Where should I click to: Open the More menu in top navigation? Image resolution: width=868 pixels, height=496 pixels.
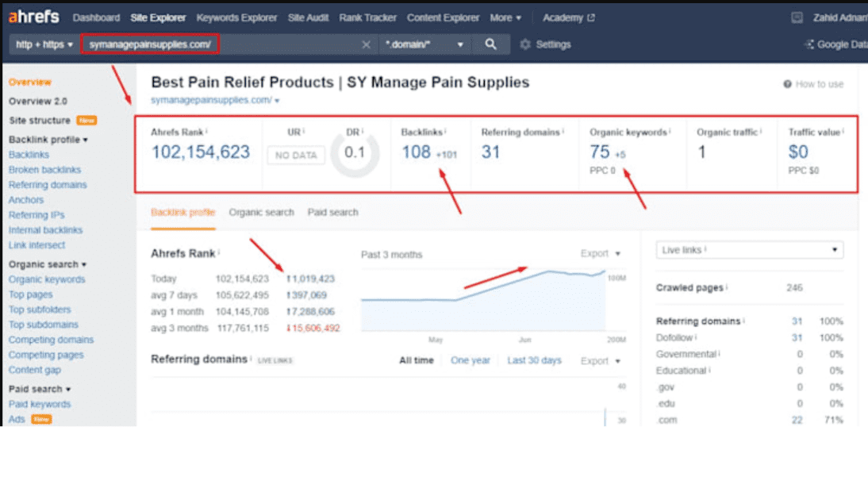(x=505, y=17)
